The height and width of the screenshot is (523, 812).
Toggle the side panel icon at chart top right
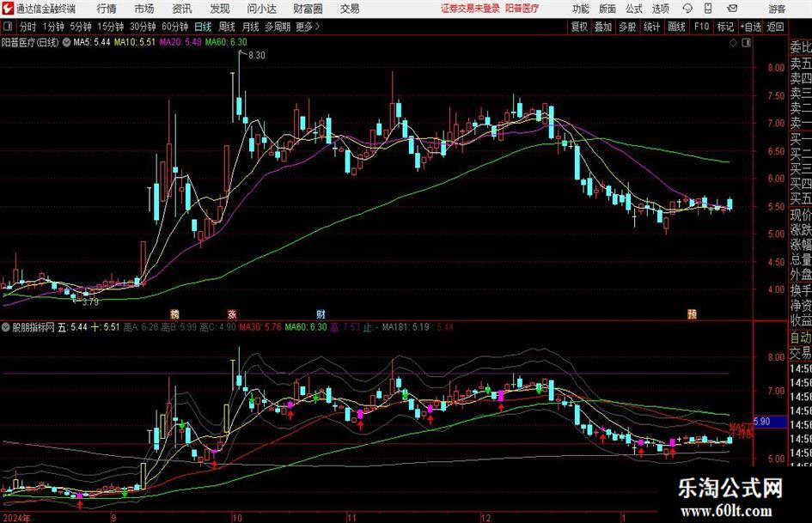(746, 43)
